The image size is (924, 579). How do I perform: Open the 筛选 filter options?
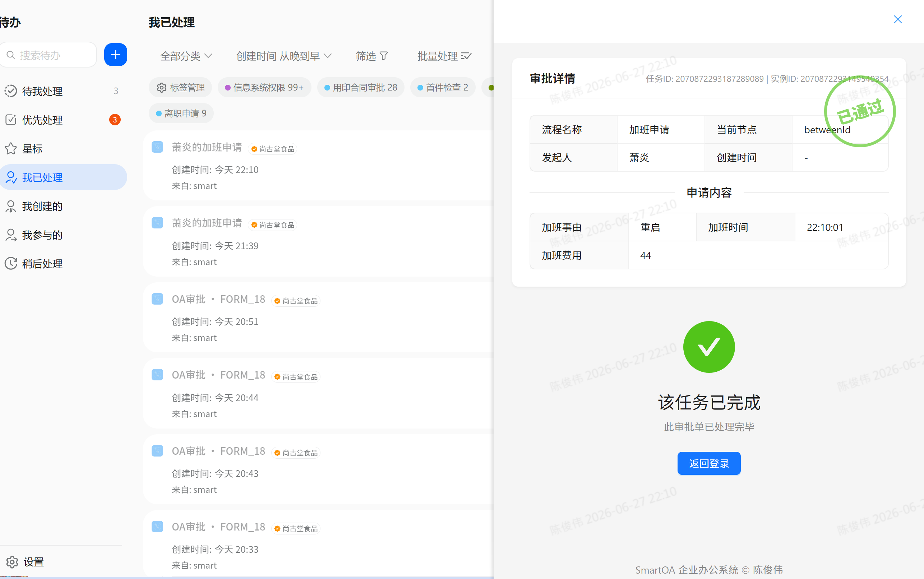click(372, 56)
